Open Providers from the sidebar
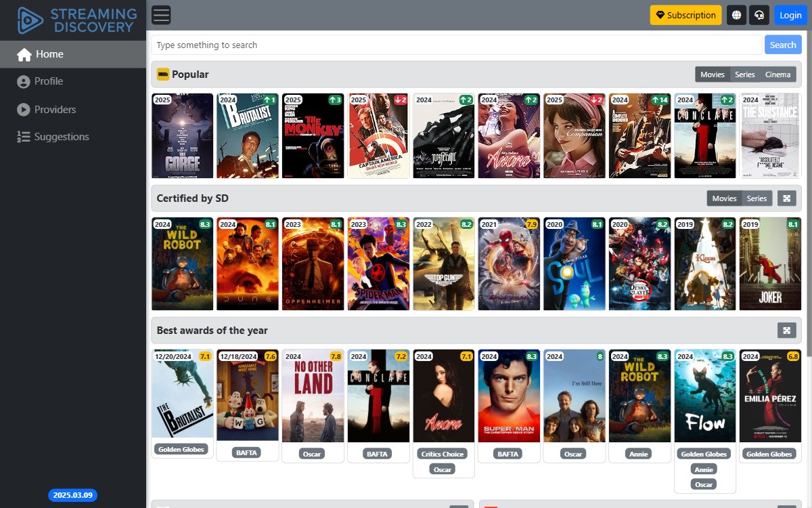The height and width of the screenshot is (508, 812). point(73,109)
